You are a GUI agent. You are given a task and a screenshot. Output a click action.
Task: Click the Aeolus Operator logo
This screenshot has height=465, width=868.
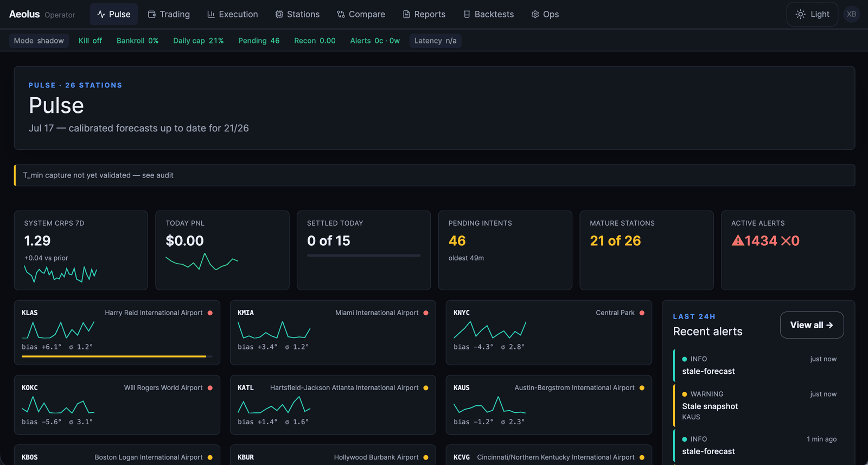click(42, 14)
